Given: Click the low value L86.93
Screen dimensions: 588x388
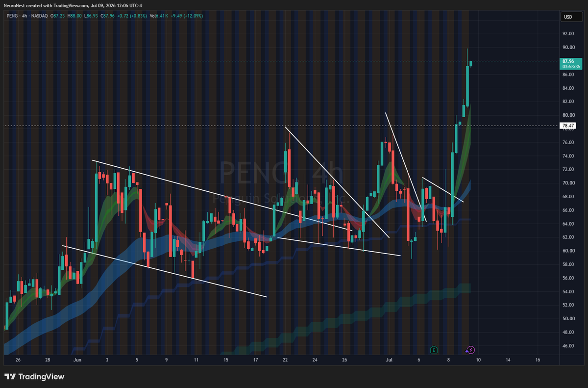Looking at the screenshot, I should pos(92,16).
